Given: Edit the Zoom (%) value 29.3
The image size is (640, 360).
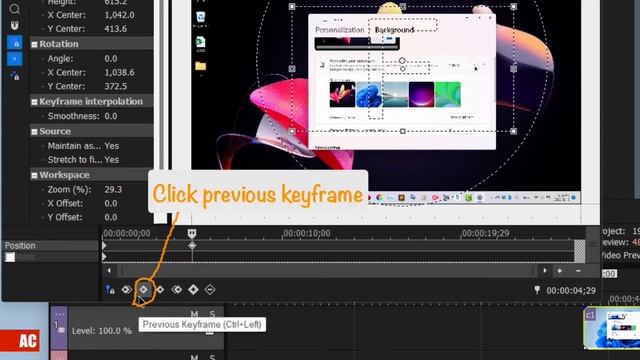Looking at the screenshot, I should pyautogui.click(x=113, y=189).
